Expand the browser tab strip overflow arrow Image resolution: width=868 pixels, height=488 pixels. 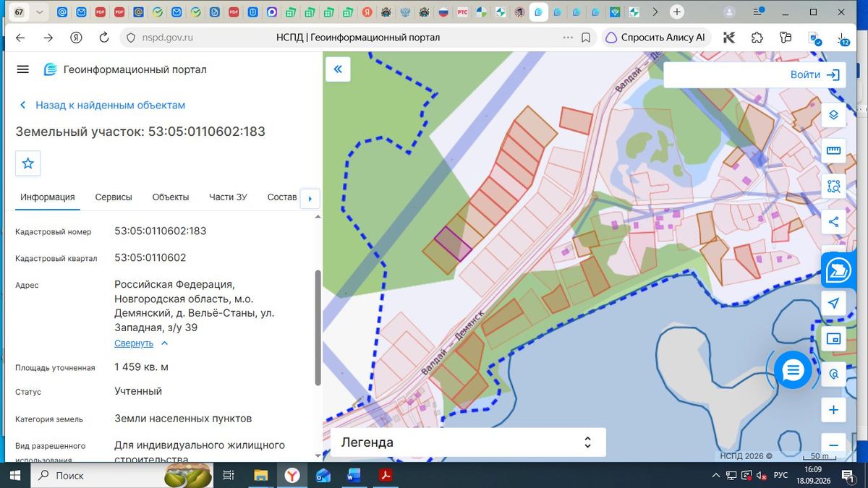click(655, 12)
